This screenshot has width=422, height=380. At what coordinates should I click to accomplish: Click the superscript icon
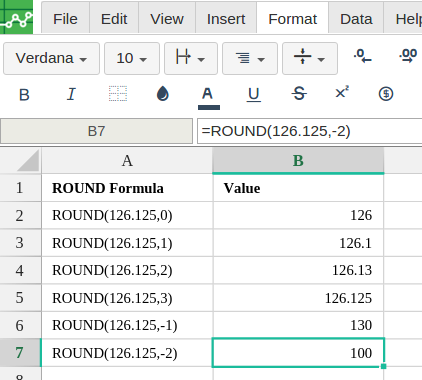pyautogui.click(x=342, y=92)
